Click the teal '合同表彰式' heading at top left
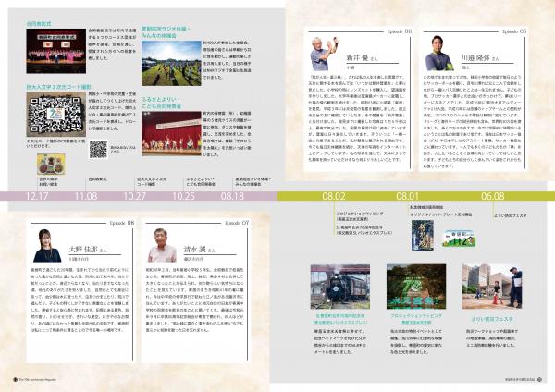Image resolution: width=555 pixels, height=392 pixels. 39,24
